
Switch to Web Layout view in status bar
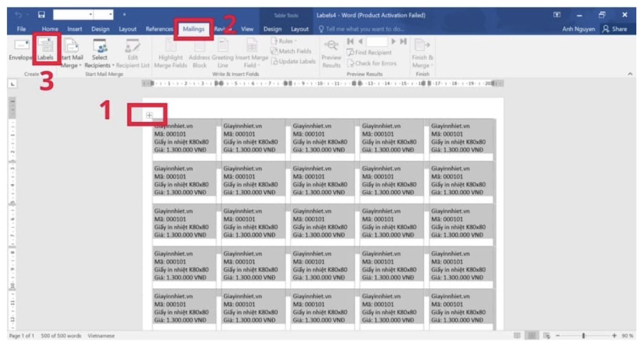[x=546, y=336]
